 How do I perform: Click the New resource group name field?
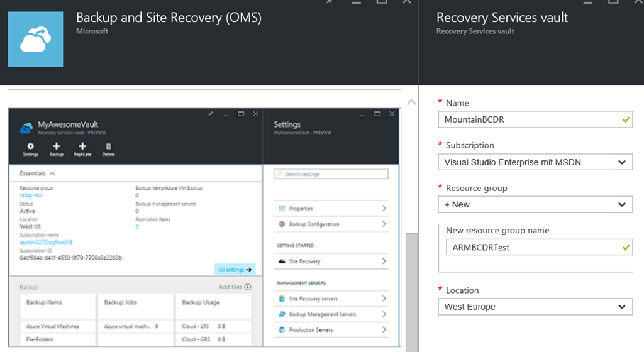[x=539, y=248]
